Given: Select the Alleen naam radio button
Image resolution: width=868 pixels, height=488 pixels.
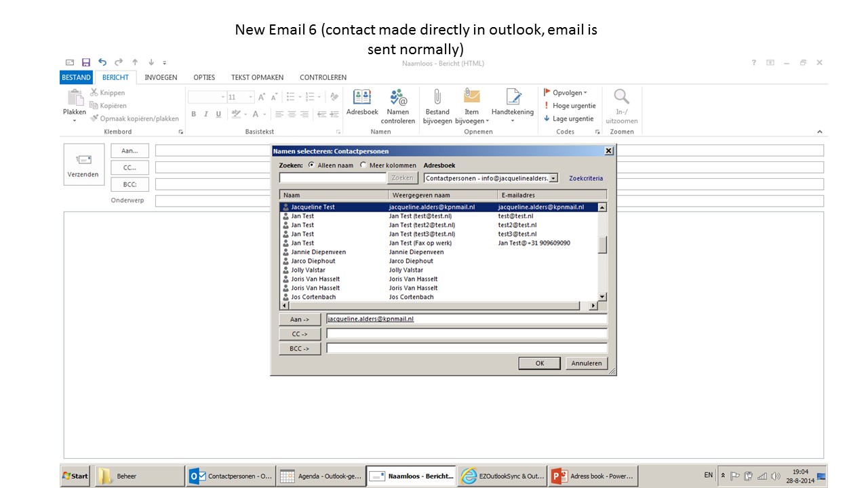Looking at the screenshot, I should 311,165.
